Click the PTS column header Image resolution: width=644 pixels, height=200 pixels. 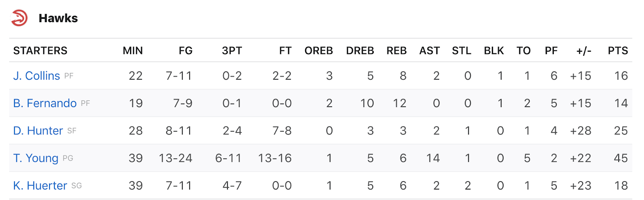click(x=618, y=51)
